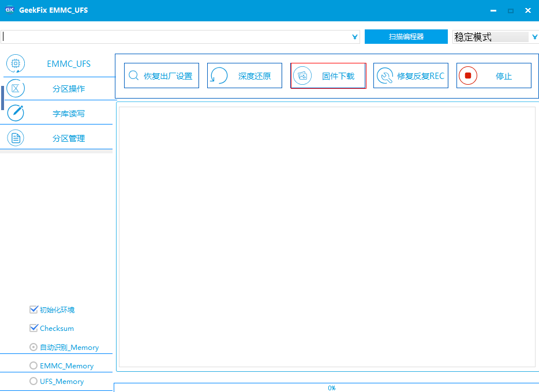Toggle the 初始化环境 checkbox
Image resolution: width=539 pixels, height=392 pixels.
tap(33, 310)
